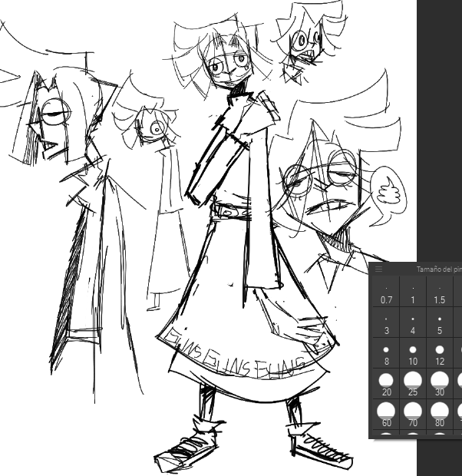Pick brush size 8 in the panel
This screenshot has width=462, height=476.
click(386, 353)
